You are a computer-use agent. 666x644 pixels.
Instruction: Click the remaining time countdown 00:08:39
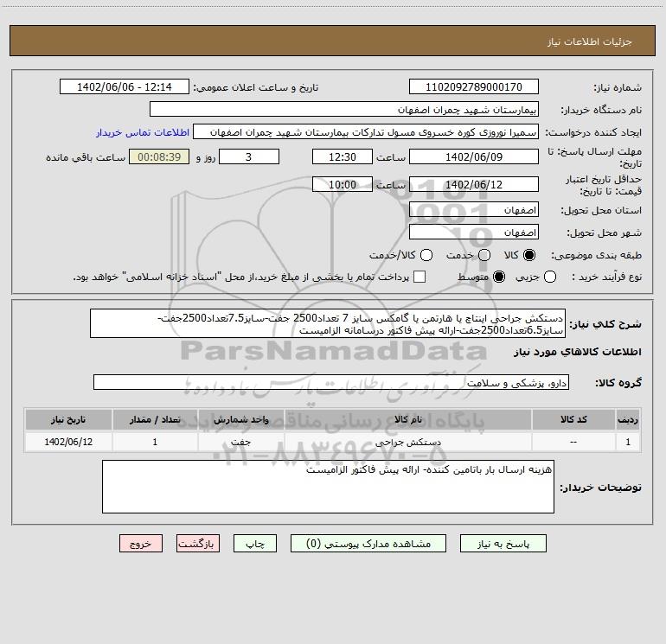pyautogui.click(x=159, y=157)
